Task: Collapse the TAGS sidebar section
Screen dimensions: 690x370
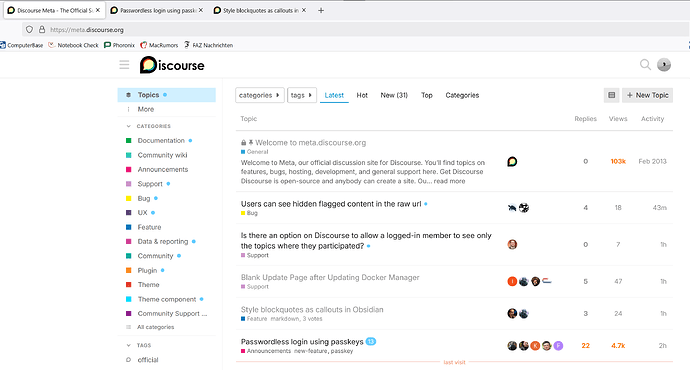Action: (128, 345)
